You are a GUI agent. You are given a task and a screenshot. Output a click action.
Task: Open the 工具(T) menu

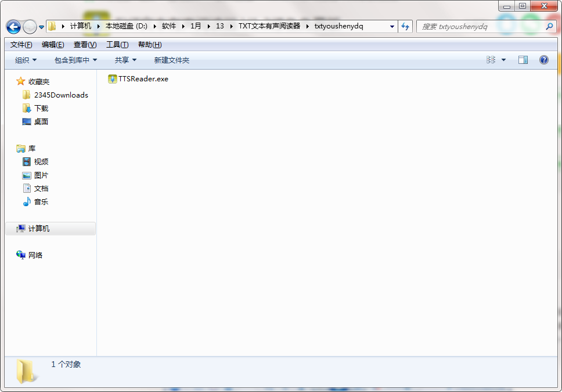tap(117, 45)
